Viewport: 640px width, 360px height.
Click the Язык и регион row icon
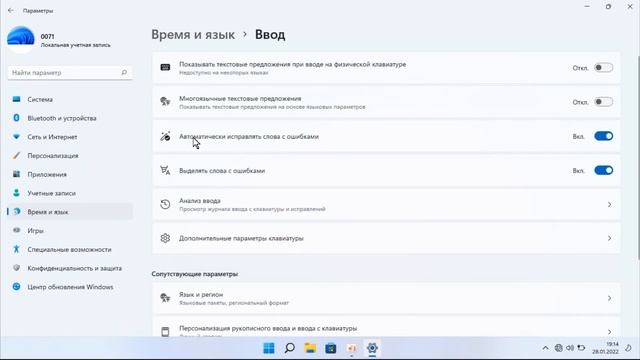(165, 298)
